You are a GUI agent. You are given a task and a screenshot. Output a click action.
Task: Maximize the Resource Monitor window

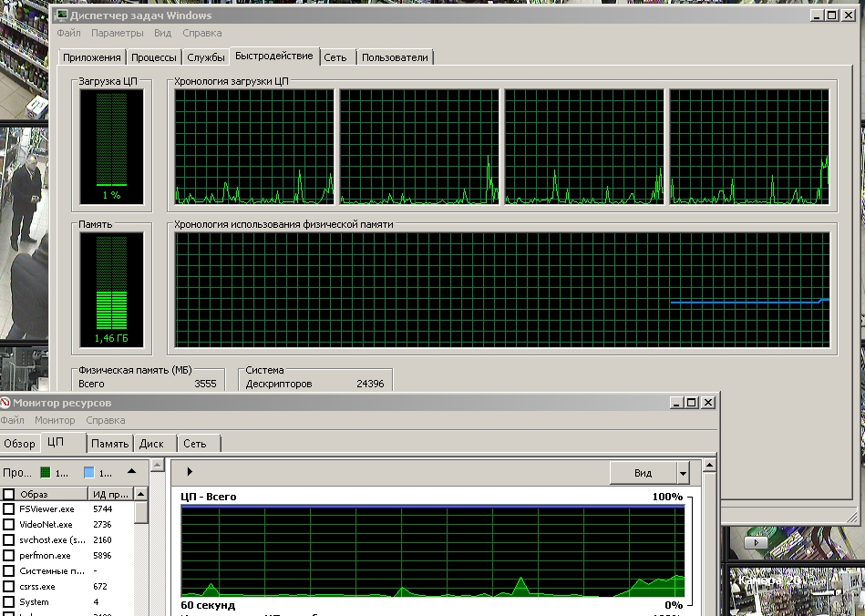coord(692,403)
